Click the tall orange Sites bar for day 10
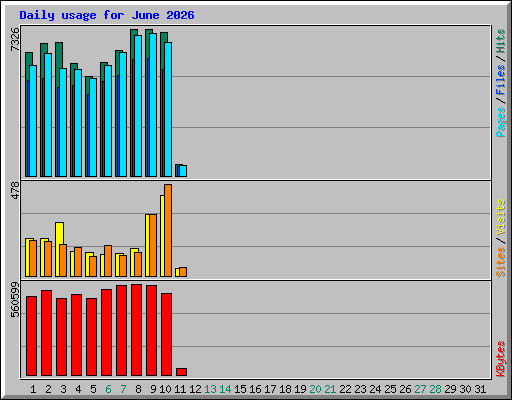The height and width of the screenshot is (400, 512). 168,230
